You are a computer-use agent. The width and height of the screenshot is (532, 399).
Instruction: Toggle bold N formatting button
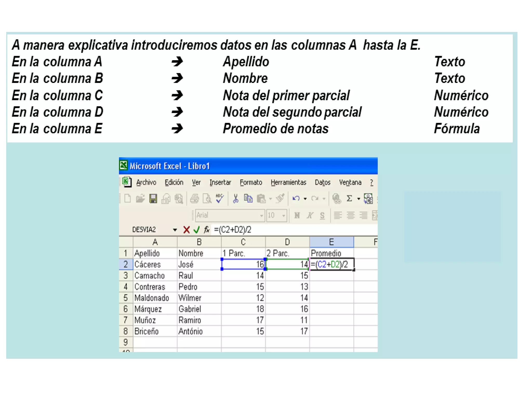297,215
